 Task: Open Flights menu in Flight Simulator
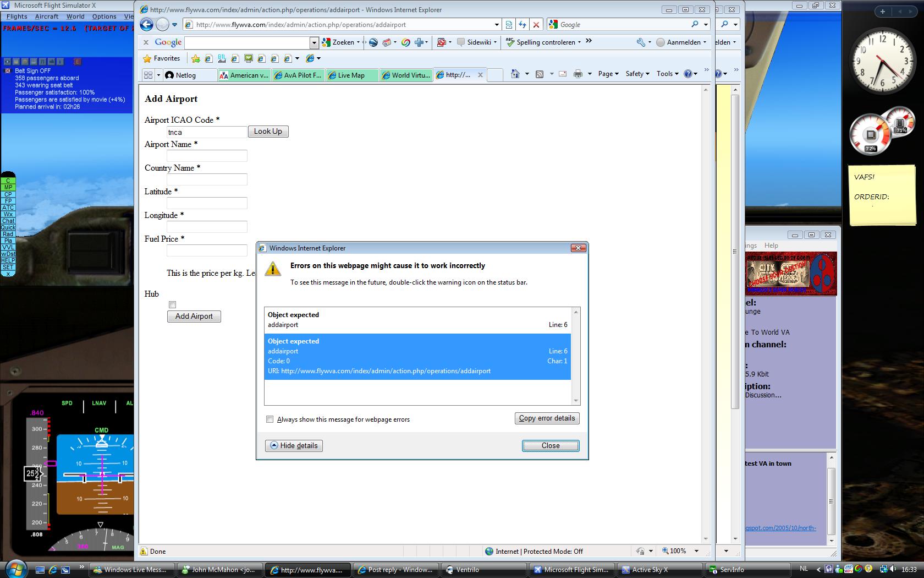pos(16,17)
